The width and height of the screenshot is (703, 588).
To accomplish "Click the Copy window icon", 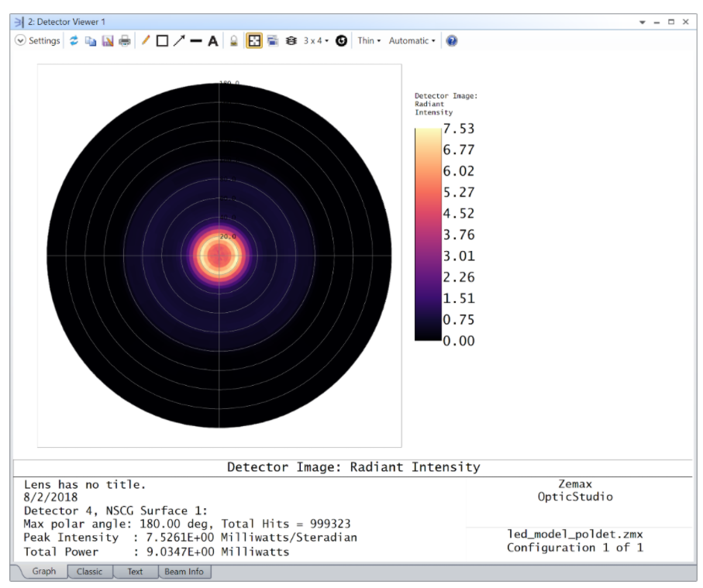I will click(x=91, y=41).
